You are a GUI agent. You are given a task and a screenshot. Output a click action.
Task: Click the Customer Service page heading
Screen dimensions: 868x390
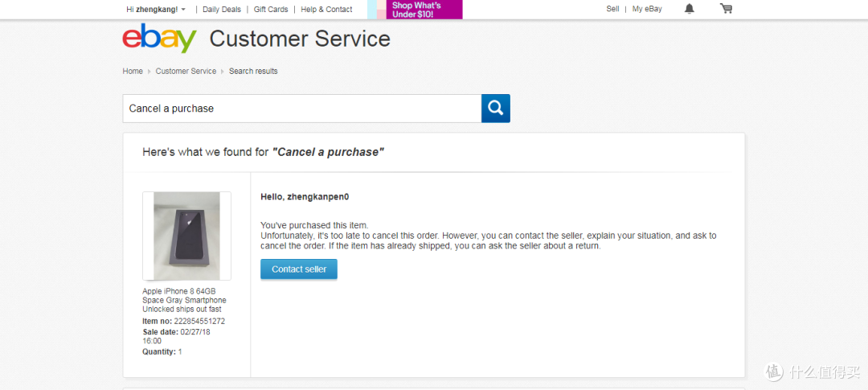coord(300,39)
